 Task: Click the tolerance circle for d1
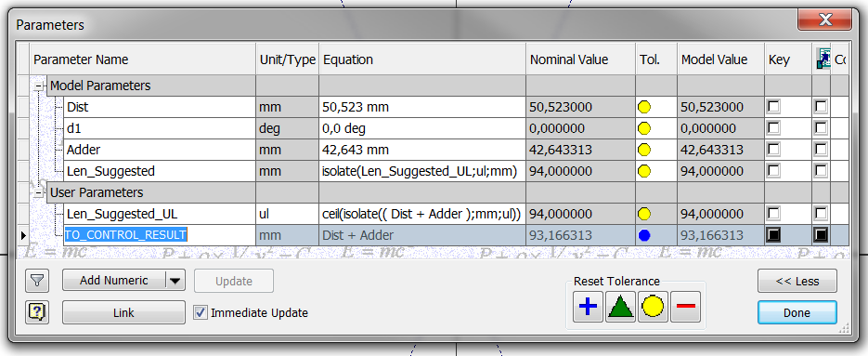point(643,128)
